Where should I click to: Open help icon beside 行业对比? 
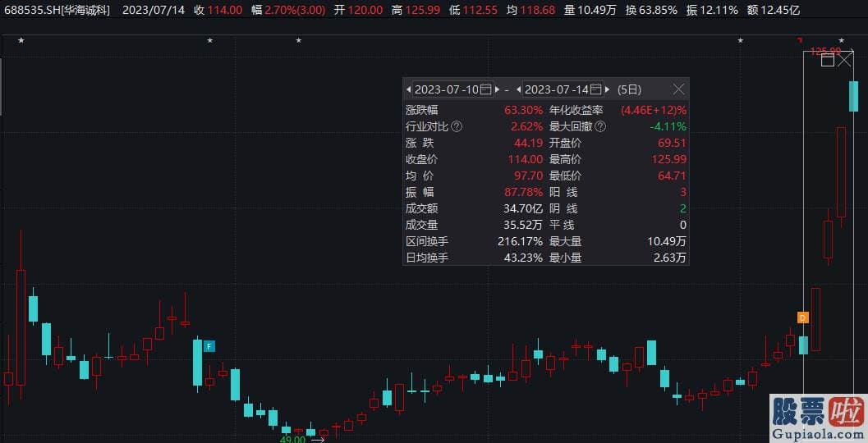(x=456, y=126)
